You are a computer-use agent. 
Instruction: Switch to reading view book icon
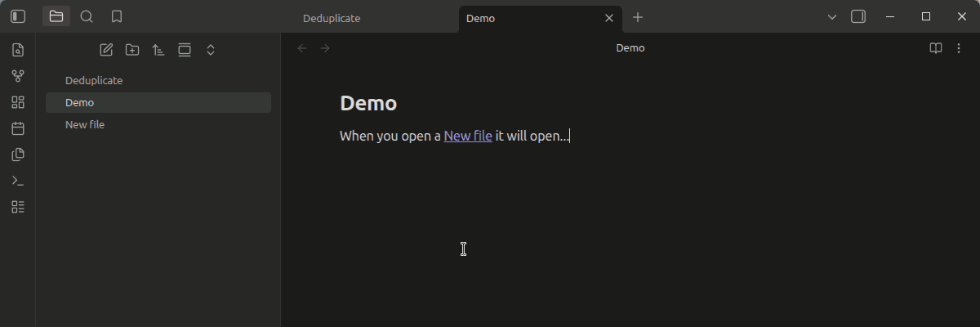[x=936, y=48]
